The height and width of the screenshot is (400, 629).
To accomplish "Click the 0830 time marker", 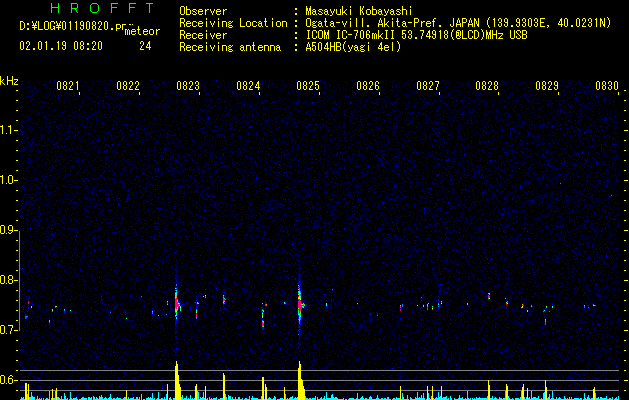I will point(607,86).
